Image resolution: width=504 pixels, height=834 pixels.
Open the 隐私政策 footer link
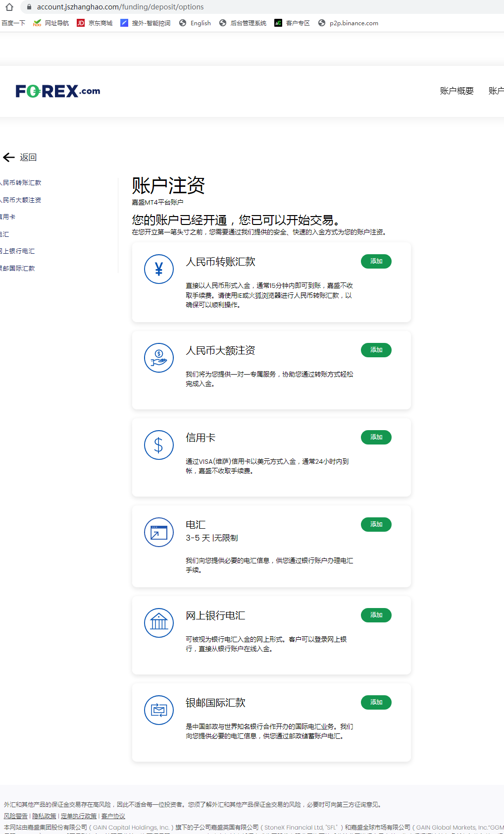[44, 816]
